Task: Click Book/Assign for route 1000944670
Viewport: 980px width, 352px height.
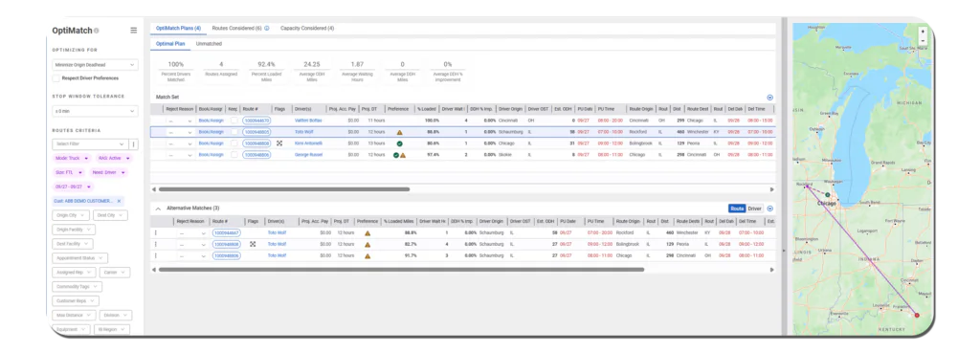Action: click(x=211, y=121)
